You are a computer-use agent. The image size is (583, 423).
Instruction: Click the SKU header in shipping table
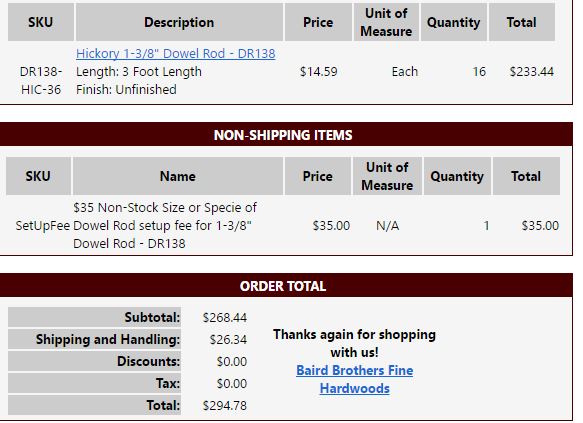click(x=41, y=22)
